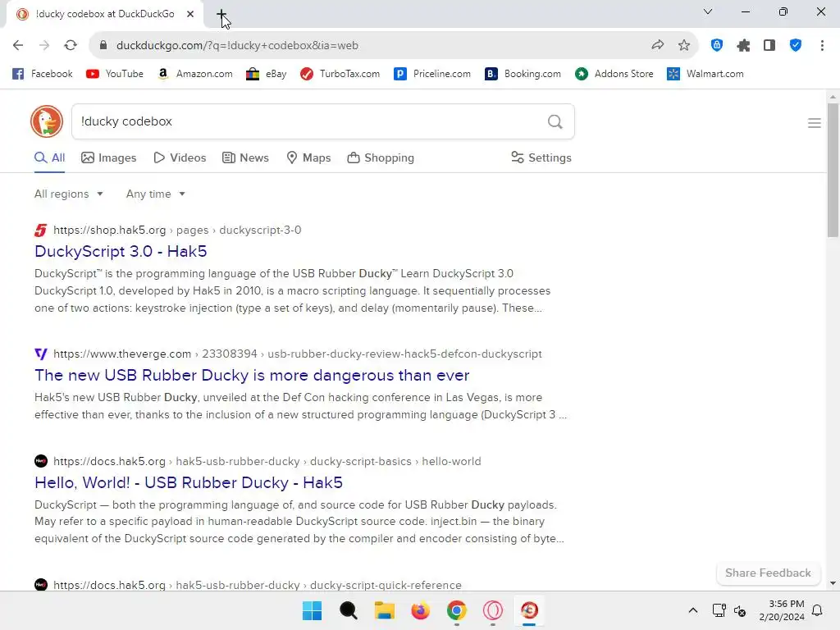Viewport: 840px width, 630px height.
Task: Close the !ducky codebox tab
Action: [190, 14]
